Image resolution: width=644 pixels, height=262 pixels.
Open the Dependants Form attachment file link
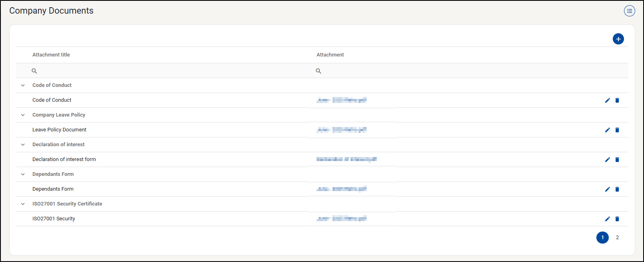pyautogui.click(x=341, y=189)
